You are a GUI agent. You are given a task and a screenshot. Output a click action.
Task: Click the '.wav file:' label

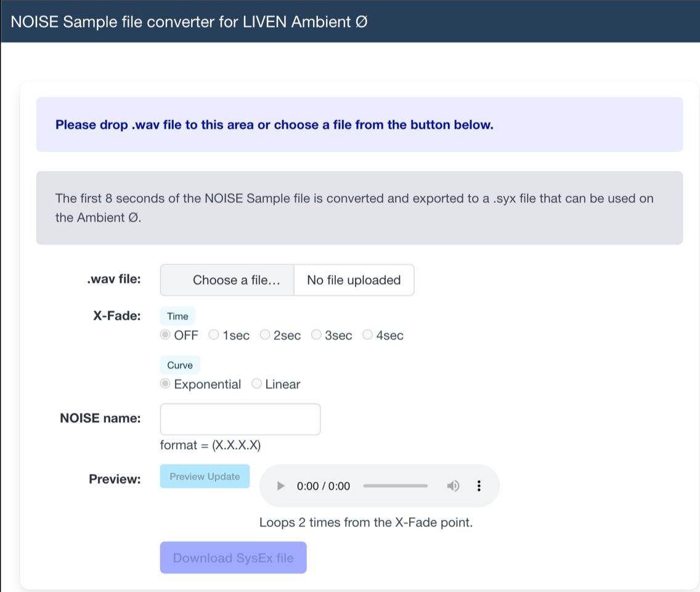point(114,279)
